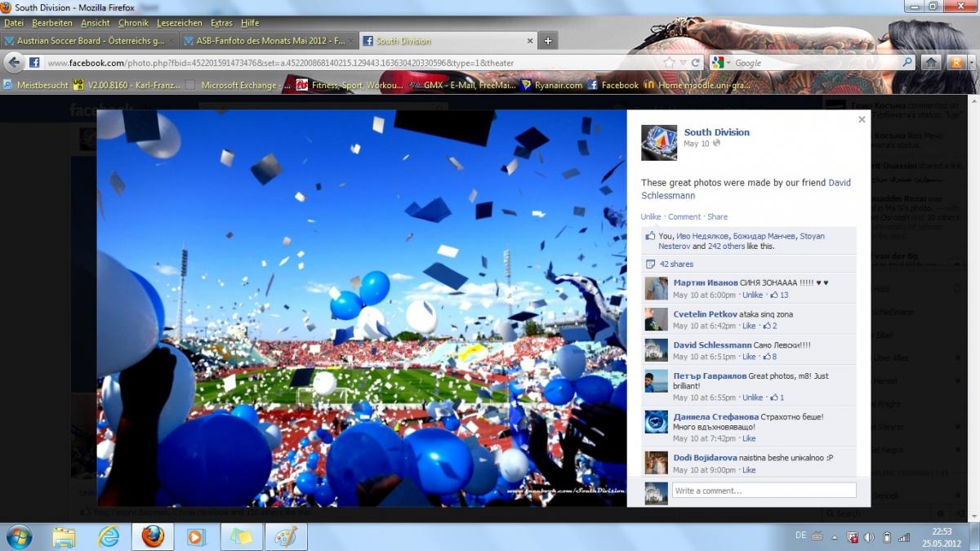Click Unlike under the photo caption
The width and height of the screenshot is (980, 551).
(x=651, y=216)
